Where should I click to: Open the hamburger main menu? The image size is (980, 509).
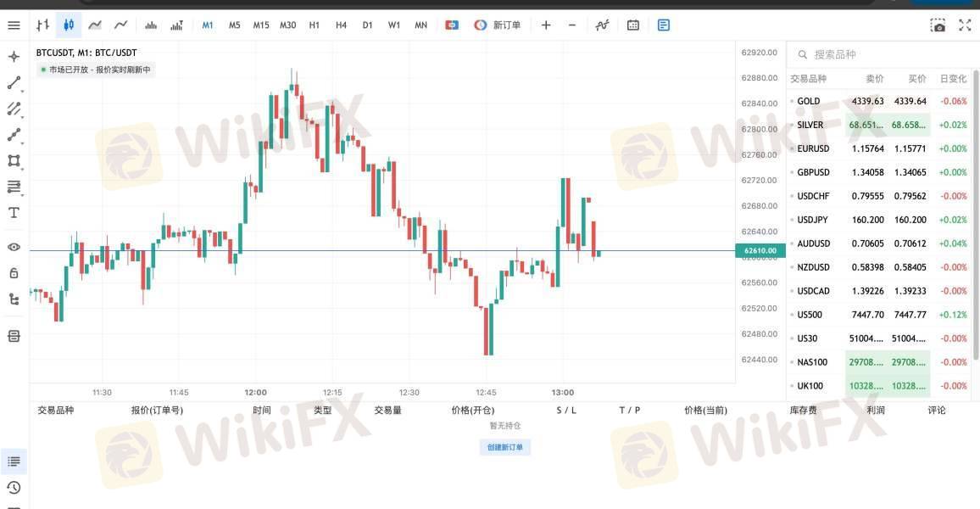click(x=14, y=25)
